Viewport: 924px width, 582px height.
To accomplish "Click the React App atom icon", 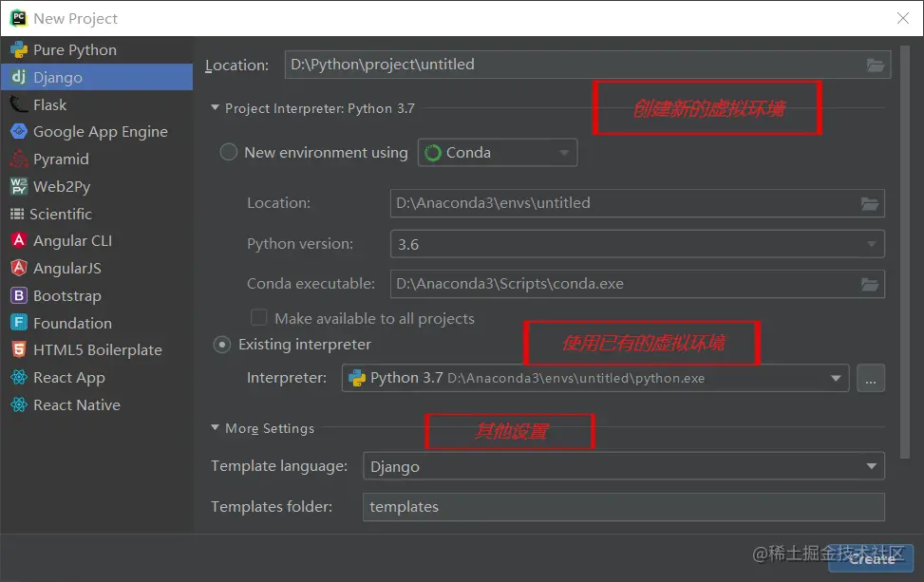I will tap(19, 377).
